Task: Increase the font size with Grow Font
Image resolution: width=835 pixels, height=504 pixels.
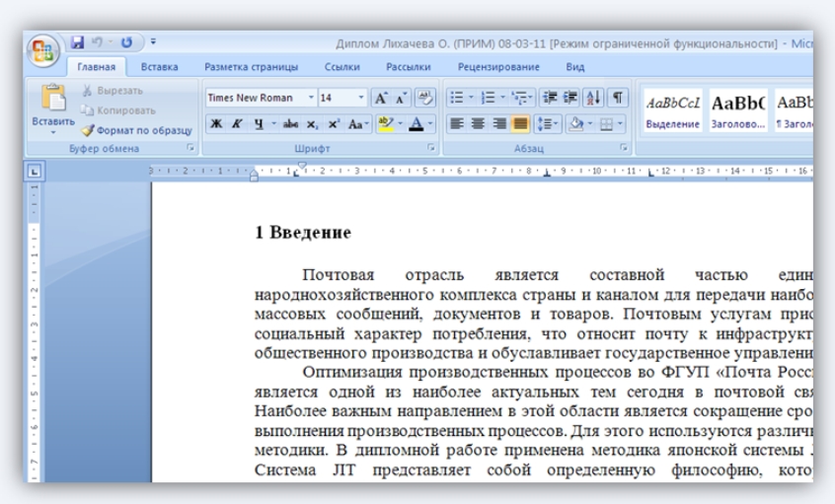Action: [x=380, y=98]
